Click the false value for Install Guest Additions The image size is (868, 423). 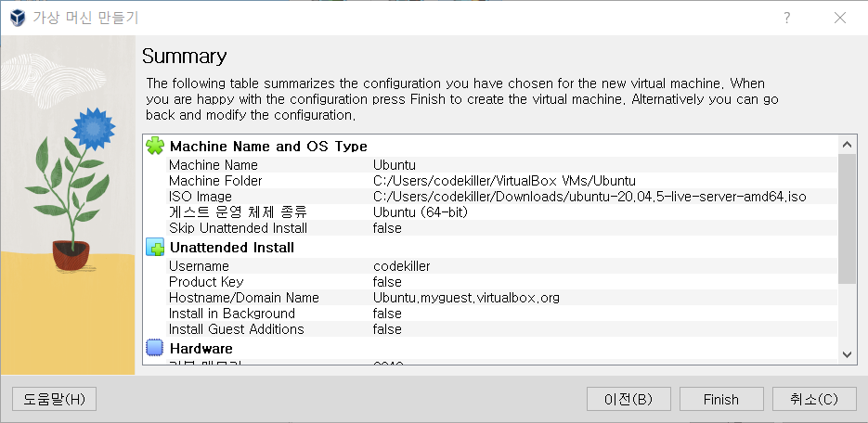[x=387, y=329]
